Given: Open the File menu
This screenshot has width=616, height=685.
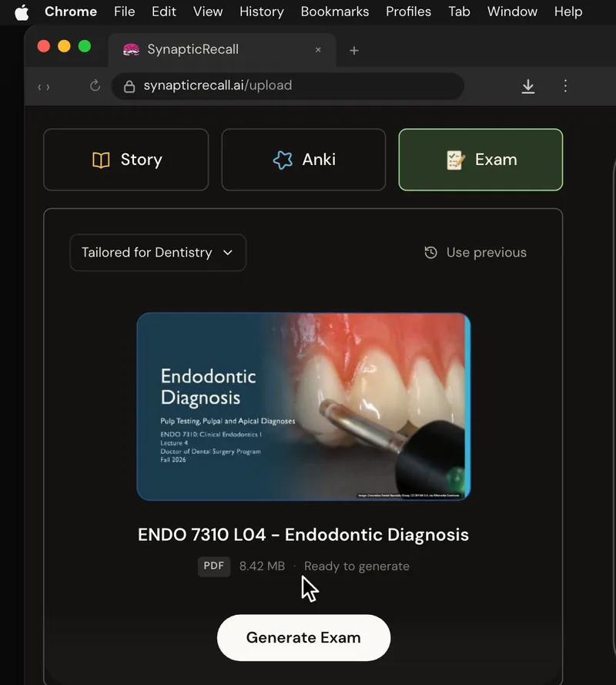Looking at the screenshot, I should pyautogui.click(x=125, y=12).
